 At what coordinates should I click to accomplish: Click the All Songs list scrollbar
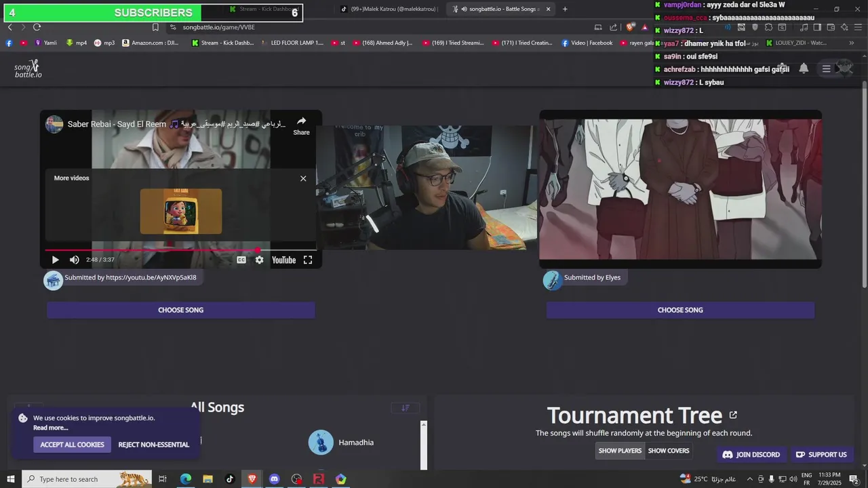(424, 445)
